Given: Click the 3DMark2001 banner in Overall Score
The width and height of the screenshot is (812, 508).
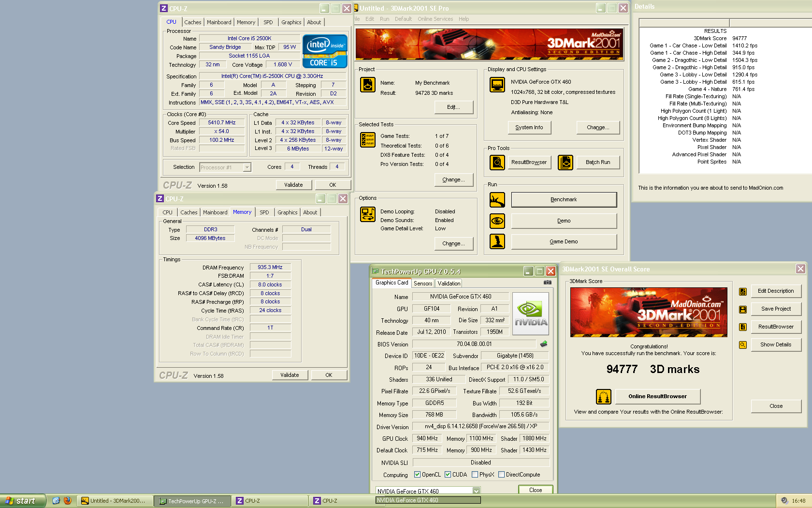Looking at the screenshot, I should click(x=649, y=313).
